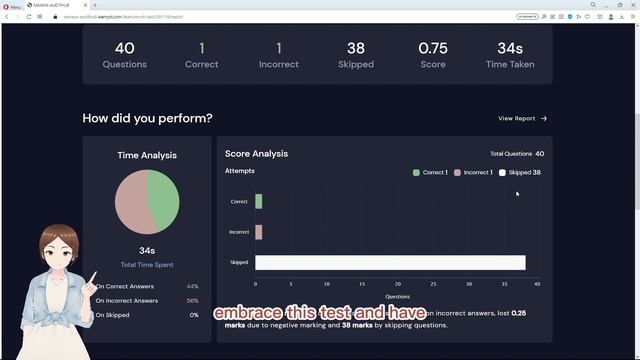Viewport: 640px width, 360px height.
Task: Go back to previous page
Action: point(7,17)
